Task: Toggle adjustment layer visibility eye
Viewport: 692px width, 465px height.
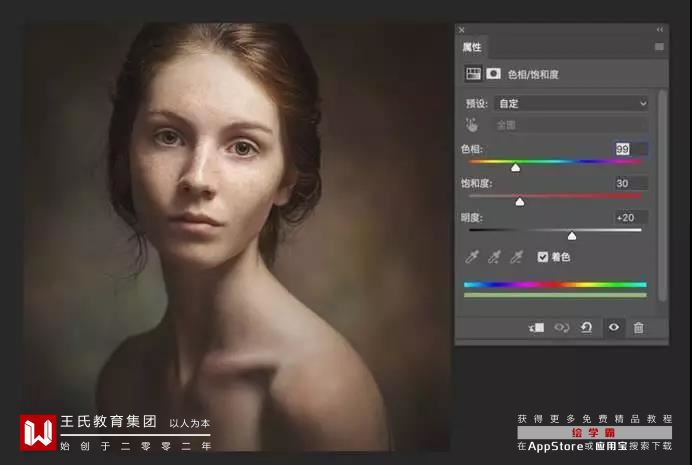Action: [614, 327]
